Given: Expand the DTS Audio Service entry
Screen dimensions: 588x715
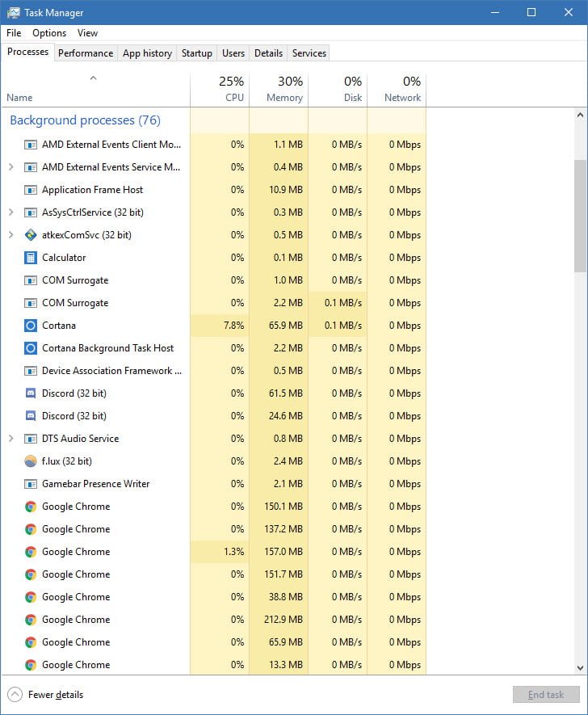Looking at the screenshot, I should (x=11, y=438).
